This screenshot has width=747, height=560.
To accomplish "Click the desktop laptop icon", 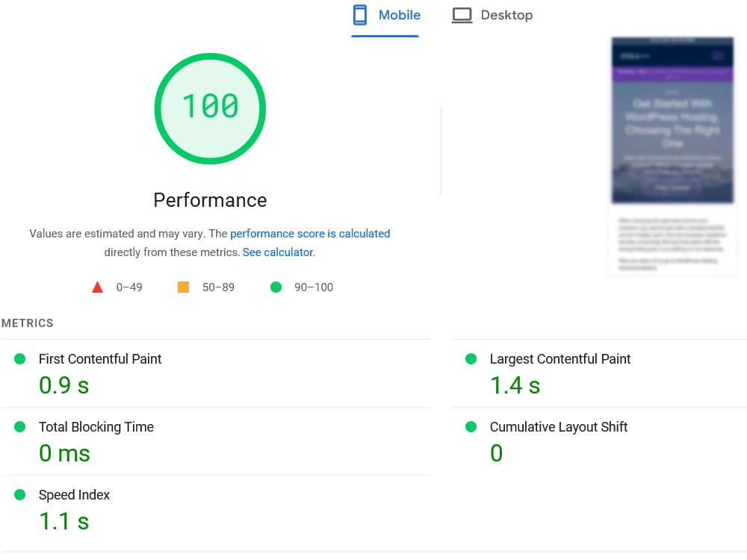I will click(x=462, y=15).
